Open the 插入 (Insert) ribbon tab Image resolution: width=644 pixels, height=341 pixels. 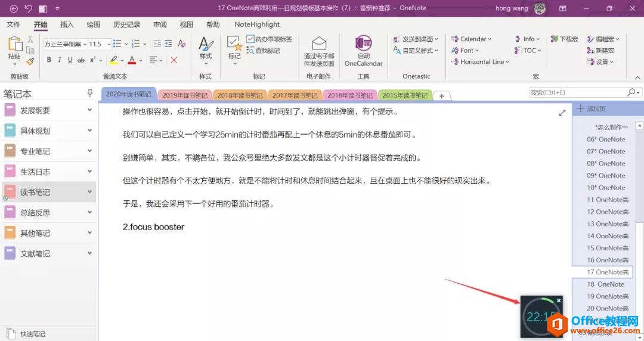coord(67,24)
